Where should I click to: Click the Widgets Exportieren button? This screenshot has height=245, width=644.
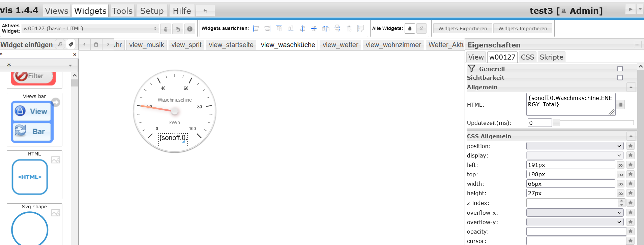click(463, 29)
